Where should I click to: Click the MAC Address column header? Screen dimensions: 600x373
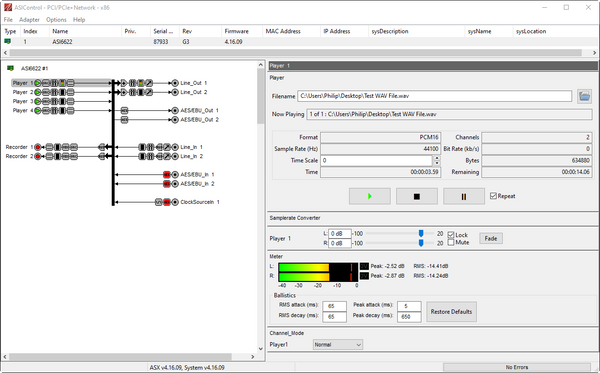pyautogui.click(x=291, y=31)
